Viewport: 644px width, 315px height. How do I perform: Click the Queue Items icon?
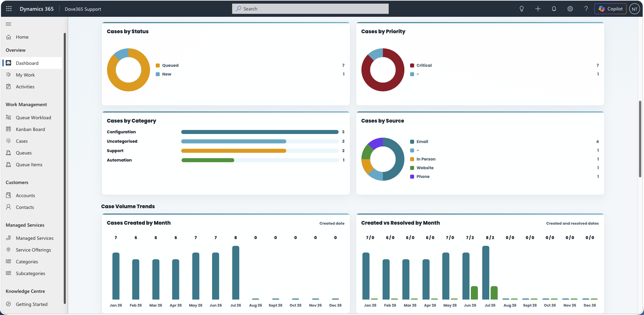pos(9,164)
